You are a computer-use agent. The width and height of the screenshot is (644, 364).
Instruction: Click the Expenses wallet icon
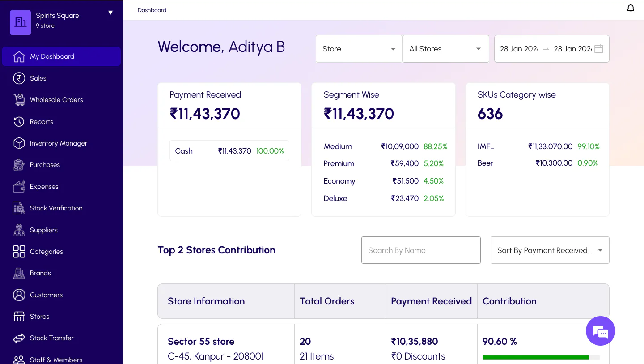[x=19, y=187]
